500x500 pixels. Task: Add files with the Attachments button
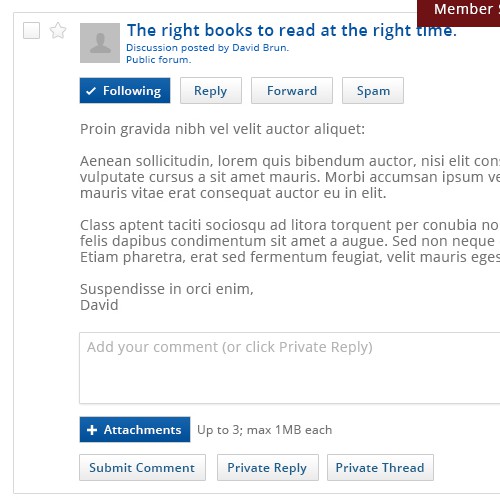(x=135, y=430)
